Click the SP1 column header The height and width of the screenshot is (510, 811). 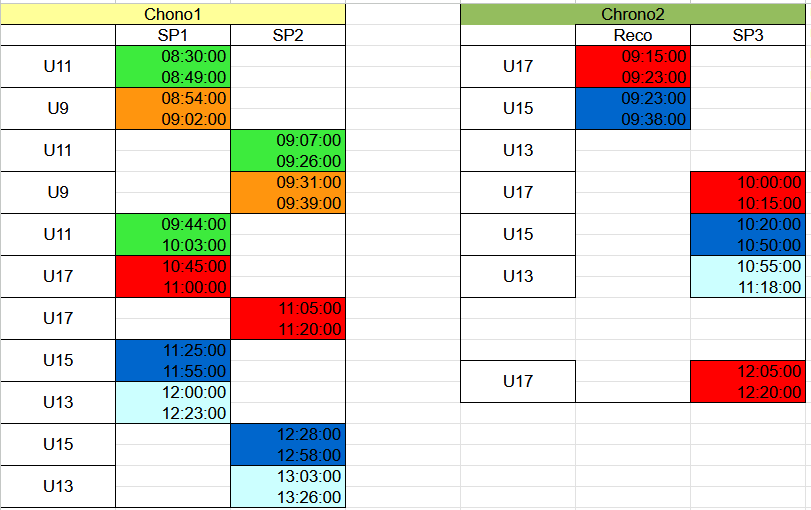click(x=172, y=36)
